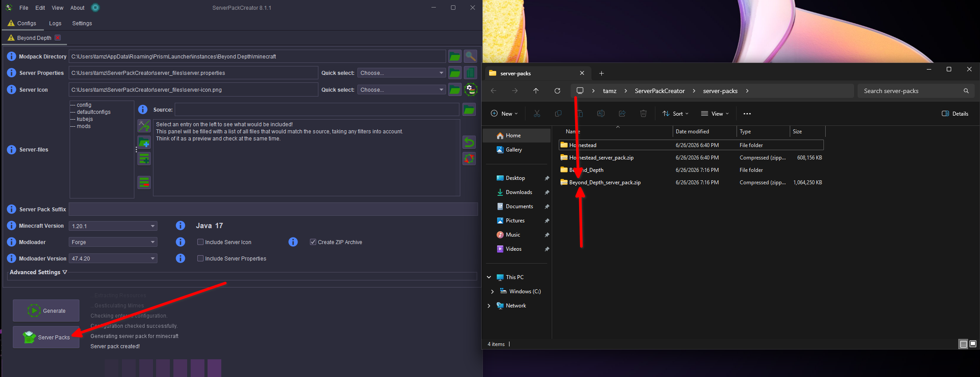Screen dimensions: 980x377
Task: Click green undo arrow in Server-files
Action: coord(469,142)
